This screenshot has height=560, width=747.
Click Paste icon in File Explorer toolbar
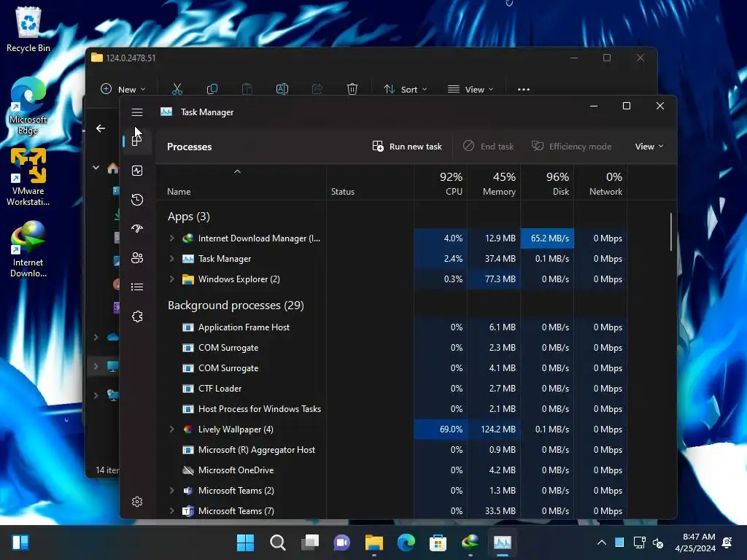point(247,89)
